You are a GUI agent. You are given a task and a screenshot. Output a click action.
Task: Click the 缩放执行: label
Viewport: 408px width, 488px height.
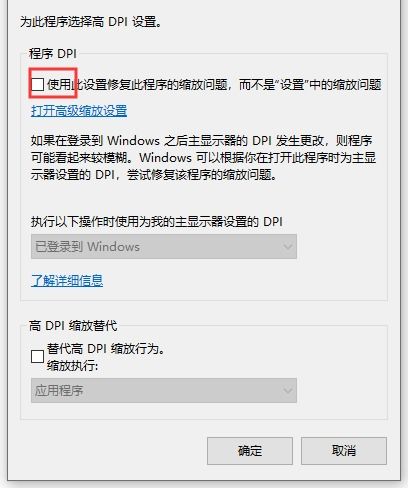[x=72, y=366]
